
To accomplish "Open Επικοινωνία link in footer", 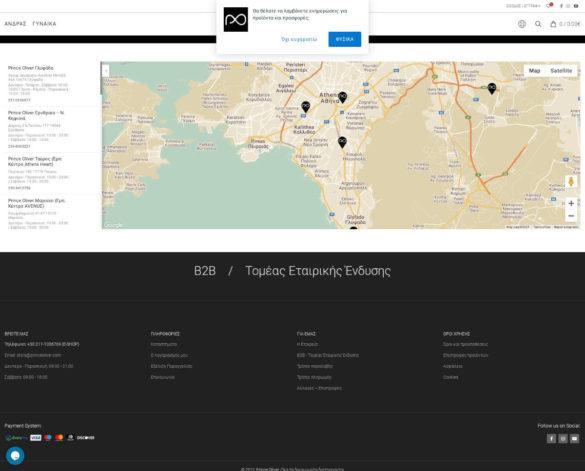I will 163,377.
